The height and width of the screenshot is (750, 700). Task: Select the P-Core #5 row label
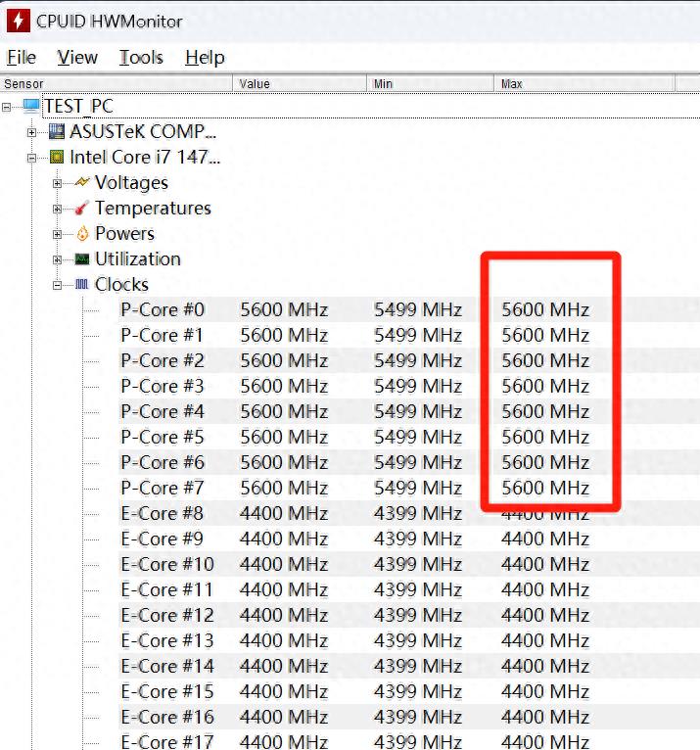[163, 437]
